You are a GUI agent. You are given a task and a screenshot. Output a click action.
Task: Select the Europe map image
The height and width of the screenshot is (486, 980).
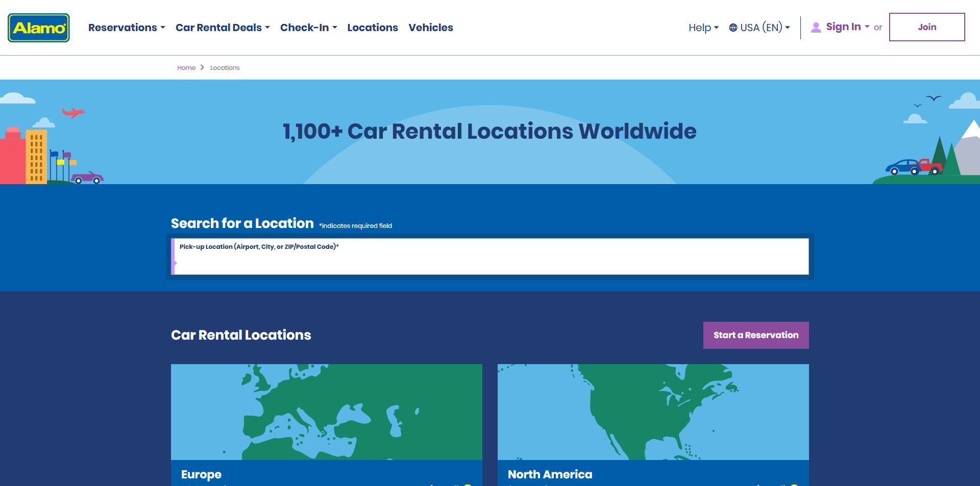point(326,412)
